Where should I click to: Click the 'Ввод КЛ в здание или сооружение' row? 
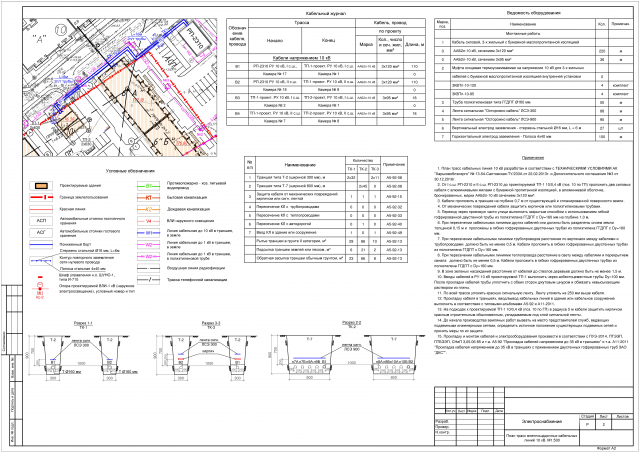325,233
